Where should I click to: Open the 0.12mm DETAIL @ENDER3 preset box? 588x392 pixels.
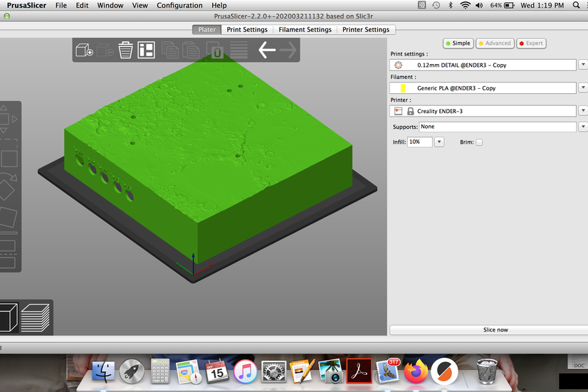tap(483, 65)
